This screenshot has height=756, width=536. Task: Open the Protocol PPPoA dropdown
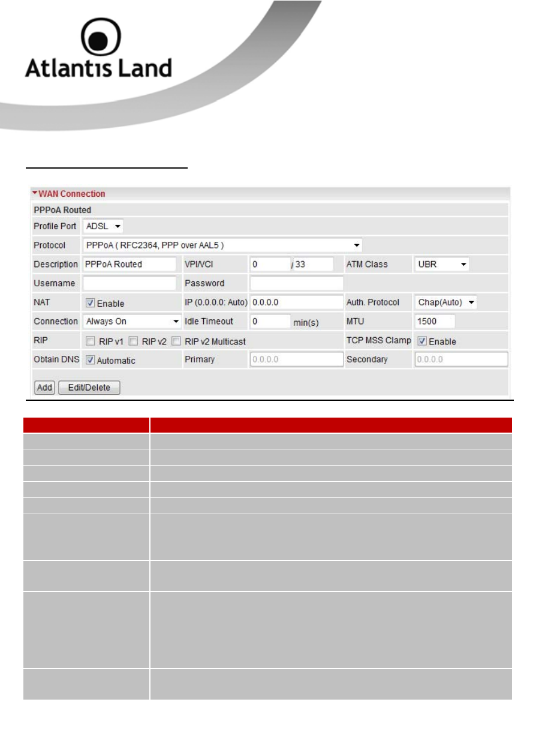tap(223, 245)
